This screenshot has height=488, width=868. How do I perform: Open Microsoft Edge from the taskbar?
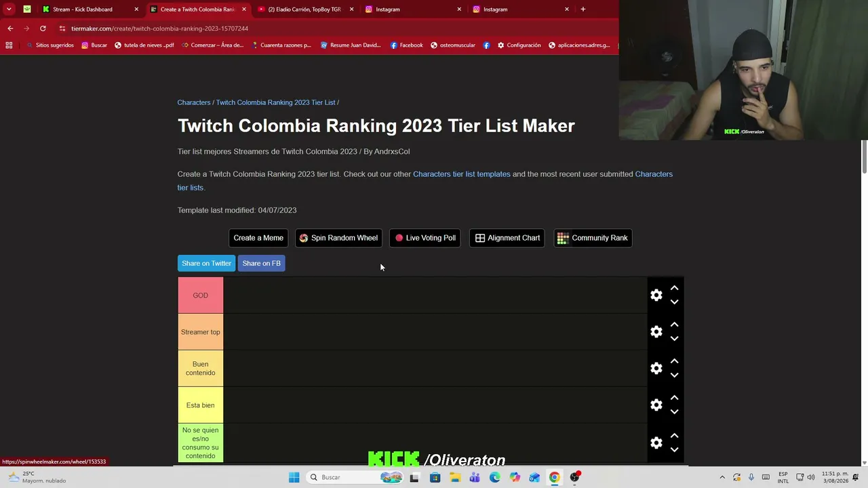click(x=494, y=477)
